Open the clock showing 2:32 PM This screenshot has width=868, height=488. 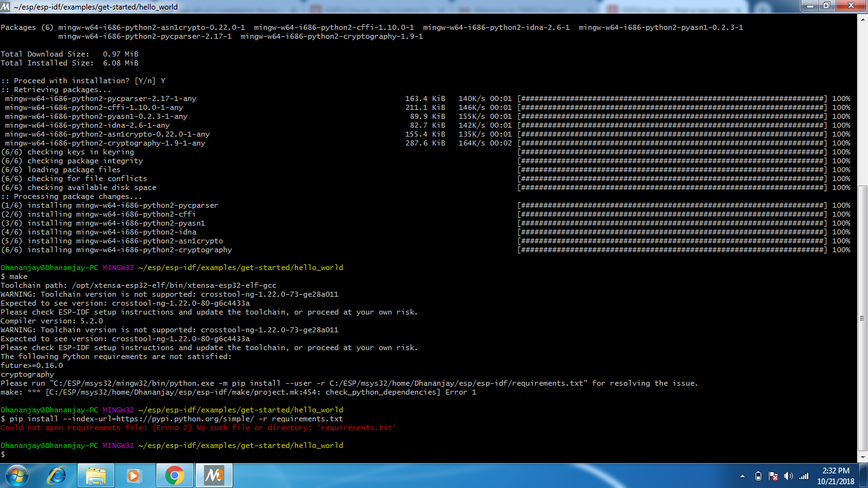(836, 476)
